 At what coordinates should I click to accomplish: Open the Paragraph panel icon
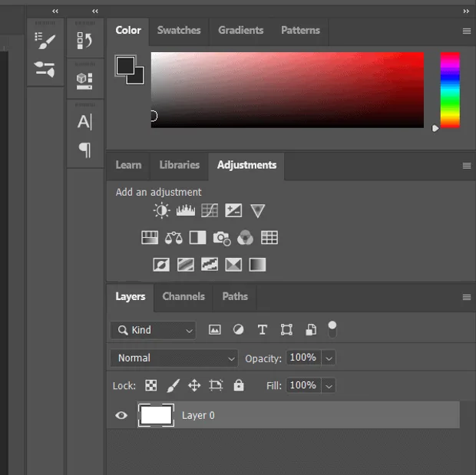pos(84,150)
